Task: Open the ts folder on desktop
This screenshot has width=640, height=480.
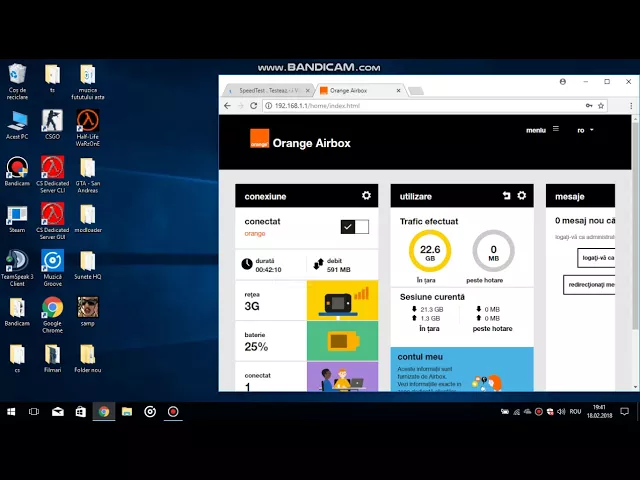Action: tap(52, 79)
